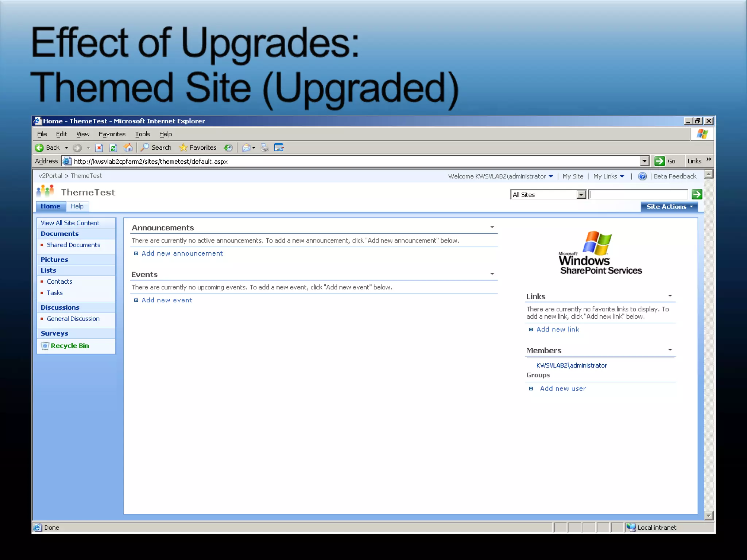Expand the Events web part menu
Image resolution: width=747 pixels, height=560 pixels.
[492, 274]
